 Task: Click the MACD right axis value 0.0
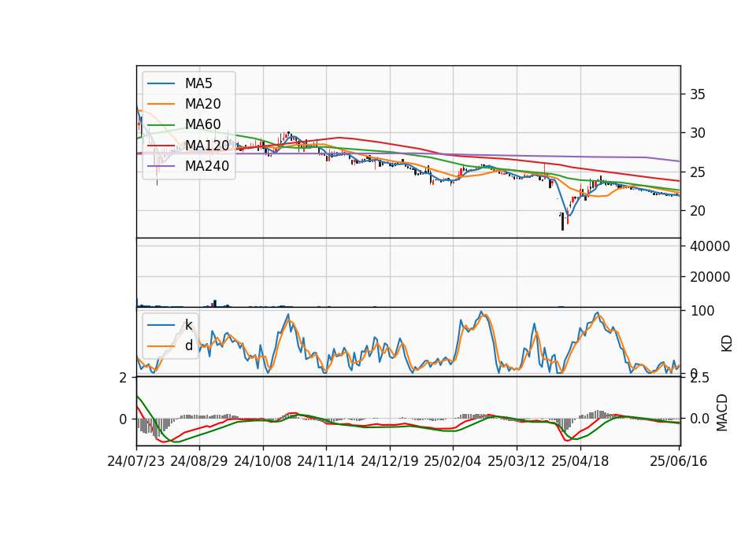click(x=699, y=419)
